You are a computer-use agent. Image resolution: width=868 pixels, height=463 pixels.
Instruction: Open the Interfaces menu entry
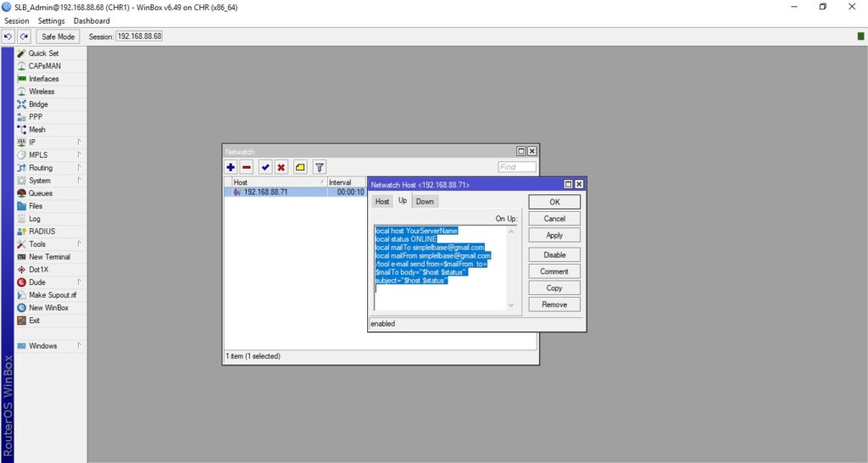(50, 79)
